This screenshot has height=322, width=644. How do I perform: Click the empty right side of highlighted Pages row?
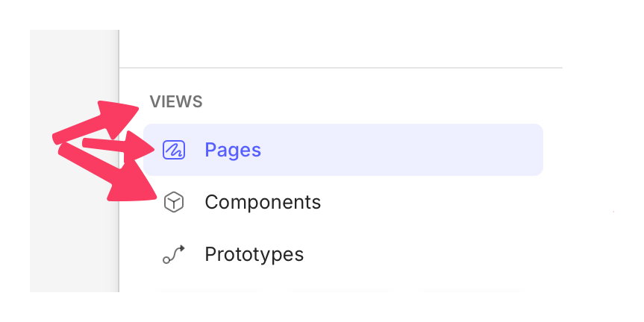448,150
